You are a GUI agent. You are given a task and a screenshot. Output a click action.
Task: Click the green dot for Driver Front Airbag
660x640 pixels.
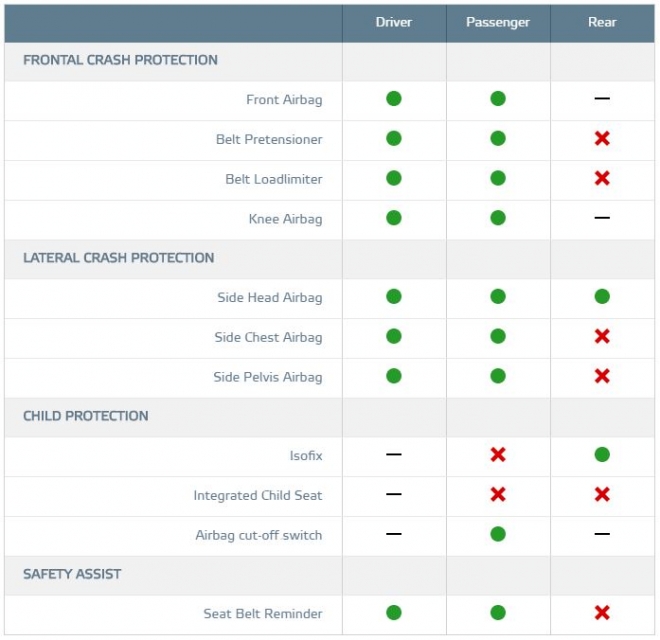[394, 99]
